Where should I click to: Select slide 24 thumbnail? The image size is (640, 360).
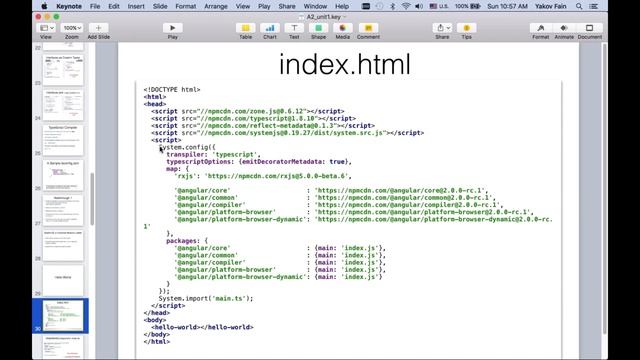[x=63, y=105]
